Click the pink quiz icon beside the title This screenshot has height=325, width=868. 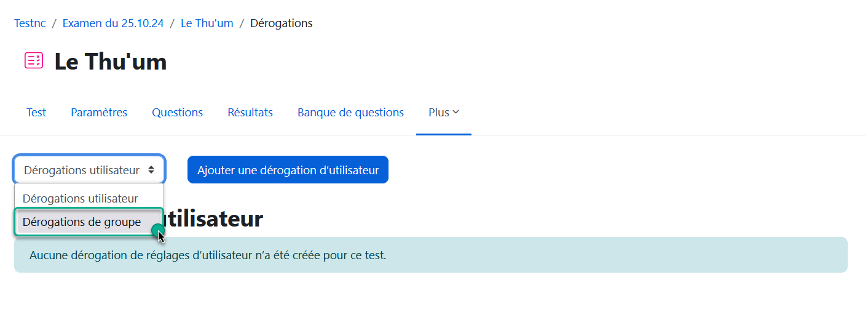click(33, 60)
